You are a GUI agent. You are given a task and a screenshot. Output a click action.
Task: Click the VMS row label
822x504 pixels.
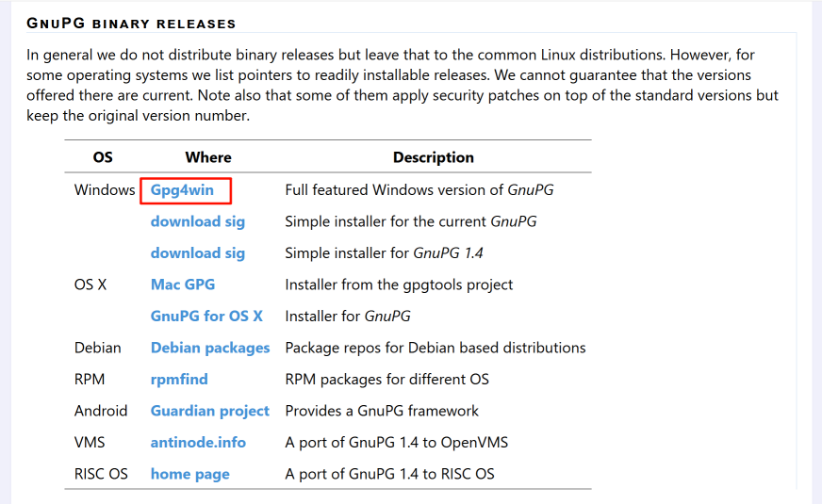point(91,443)
